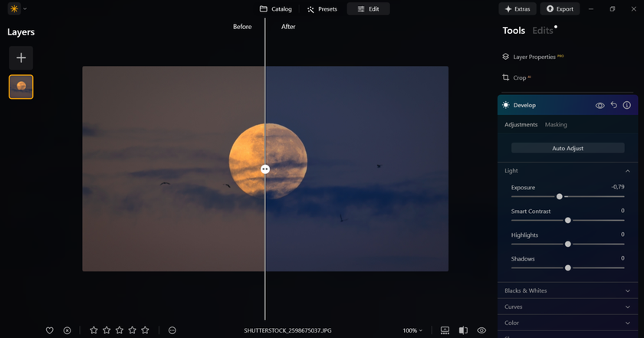Open the dropdown arrow beside the logo
The image size is (644, 338).
click(25, 8)
